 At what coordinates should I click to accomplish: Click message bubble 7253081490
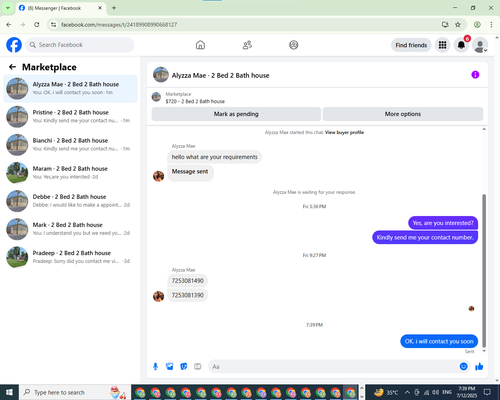coord(188,281)
